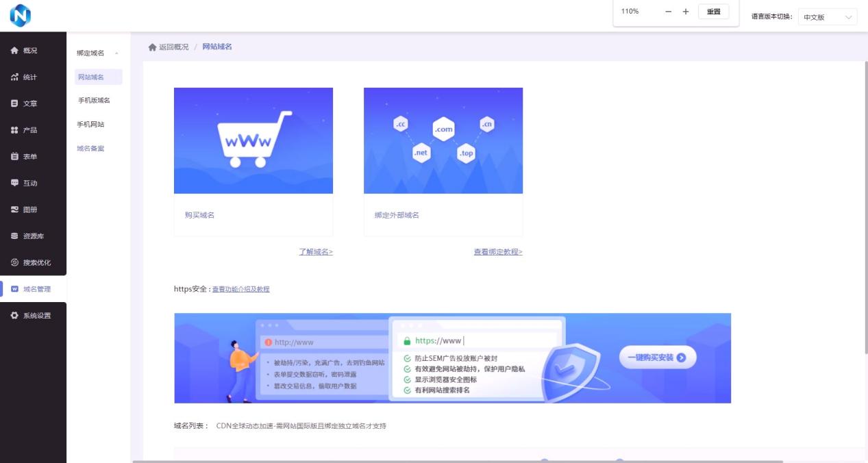
Task: Open the 互动 chat bubble icon
Action: pos(14,183)
